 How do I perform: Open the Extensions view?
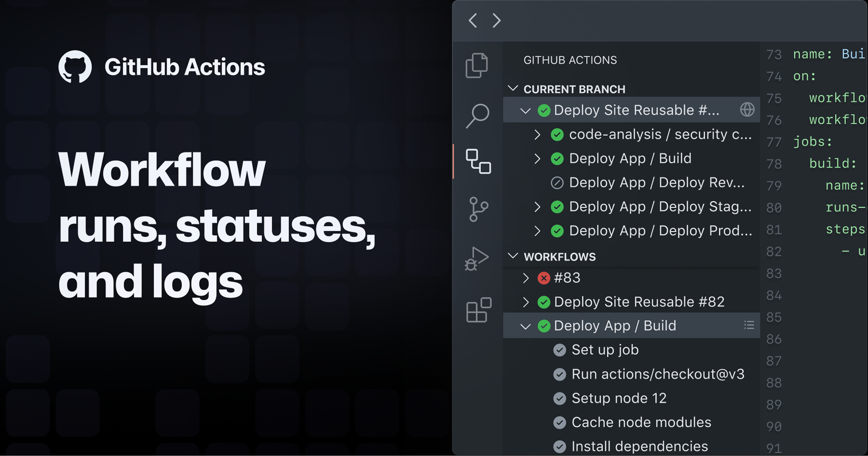477,309
